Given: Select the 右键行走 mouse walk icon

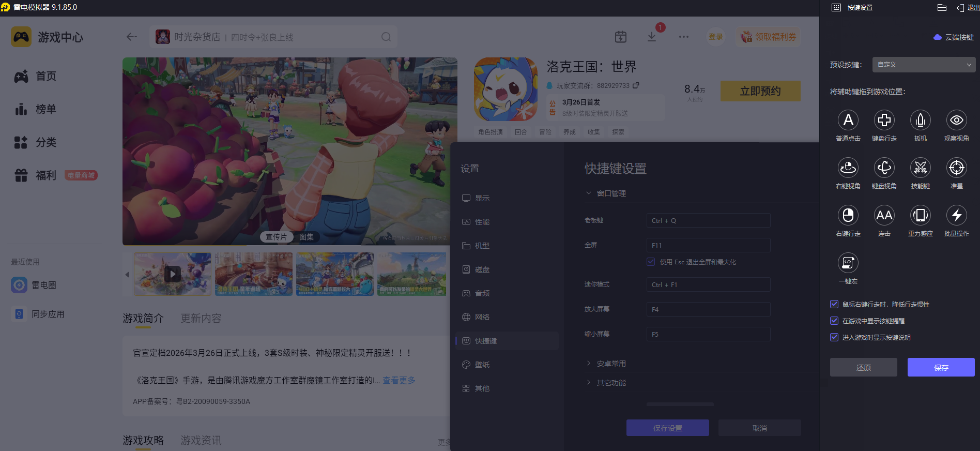Looking at the screenshot, I should 848,215.
